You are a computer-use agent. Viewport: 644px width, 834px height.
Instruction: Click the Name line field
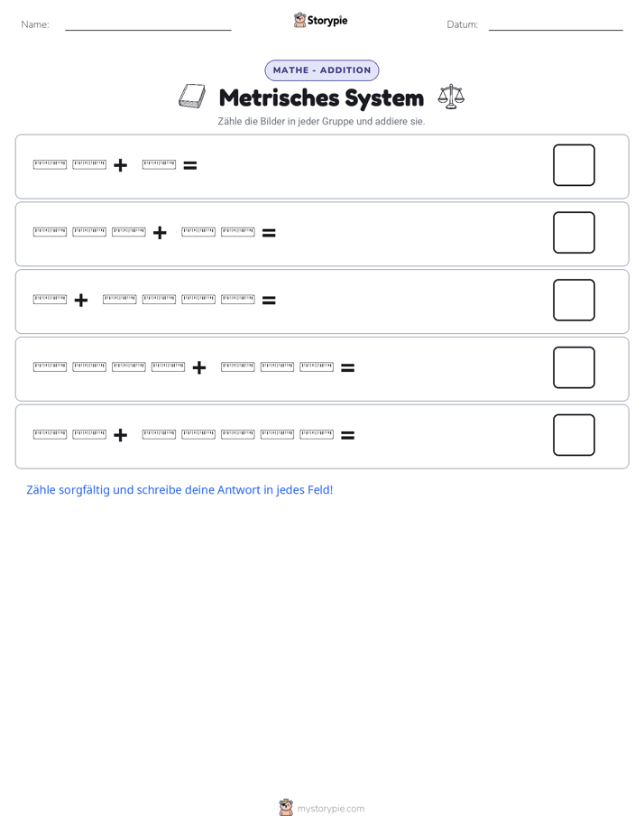tap(148, 25)
